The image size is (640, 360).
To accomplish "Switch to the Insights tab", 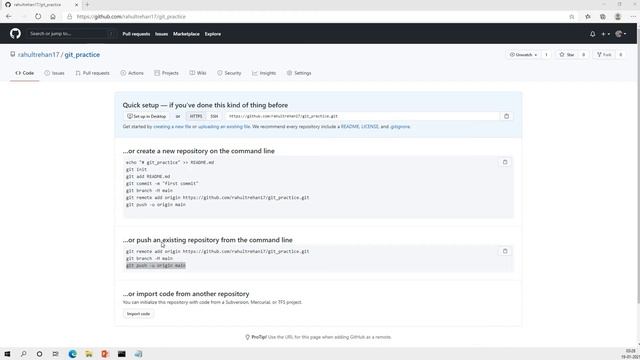I will tap(264, 73).
